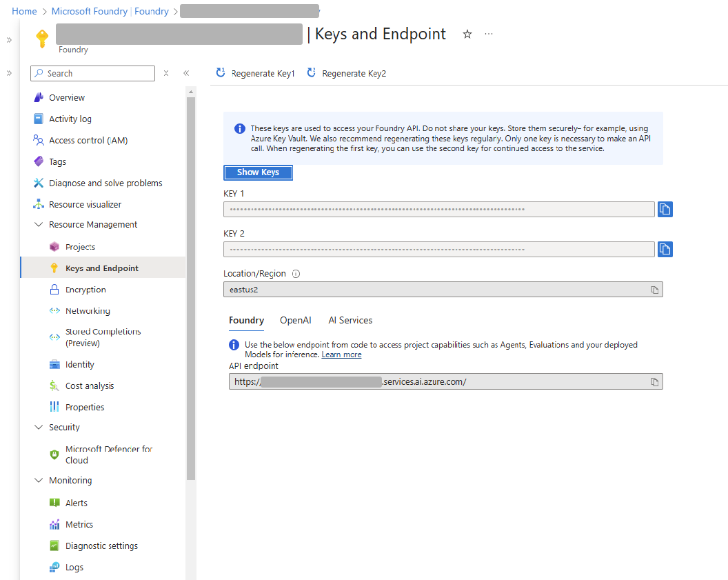Click the Diagnostic settings icon
The image size is (728, 580).
tap(54, 546)
